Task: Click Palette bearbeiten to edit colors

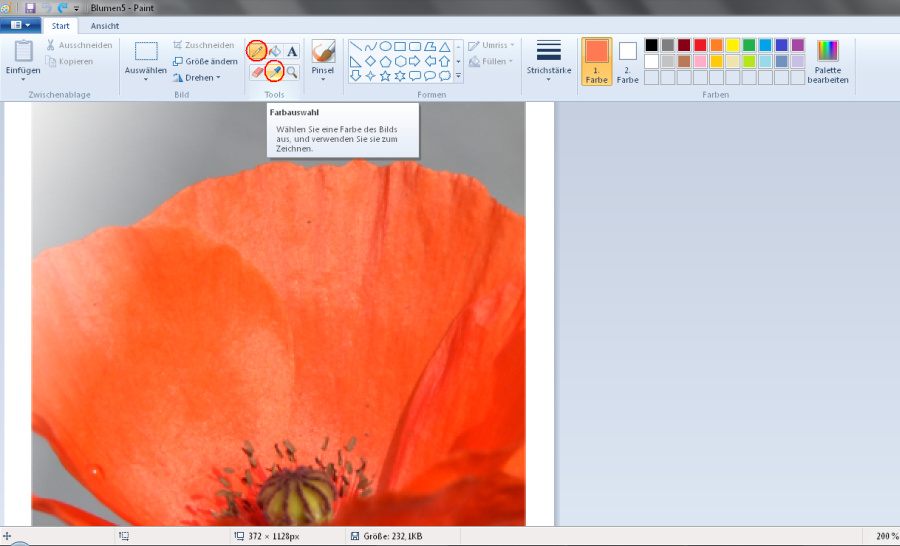Action: (x=828, y=62)
